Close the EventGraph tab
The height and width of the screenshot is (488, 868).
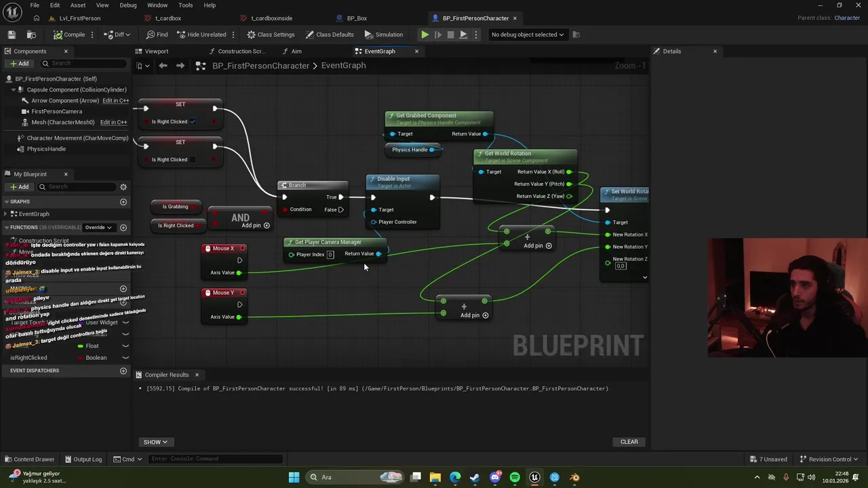[416, 52]
